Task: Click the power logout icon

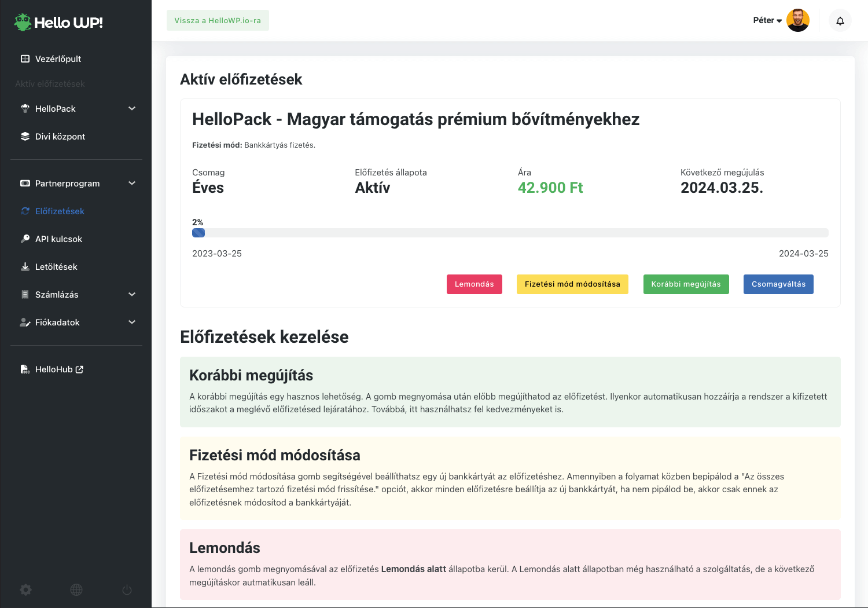Action: 127,589
